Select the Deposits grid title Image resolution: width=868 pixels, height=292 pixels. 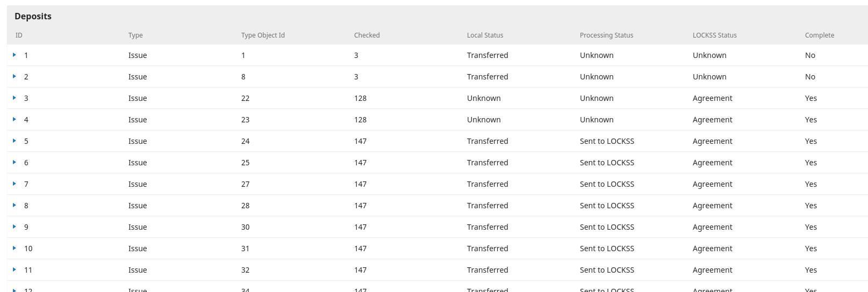coord(33,16)
